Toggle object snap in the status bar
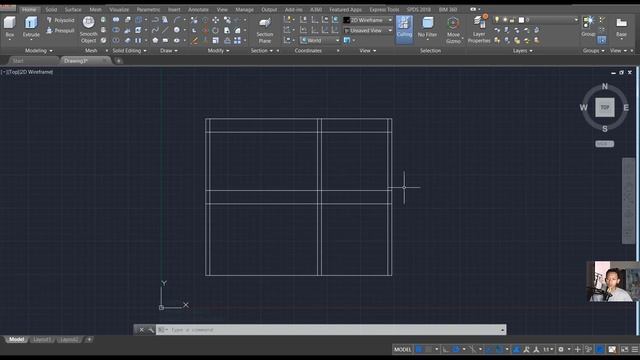The image size is (640, 360). coord(499,349)
